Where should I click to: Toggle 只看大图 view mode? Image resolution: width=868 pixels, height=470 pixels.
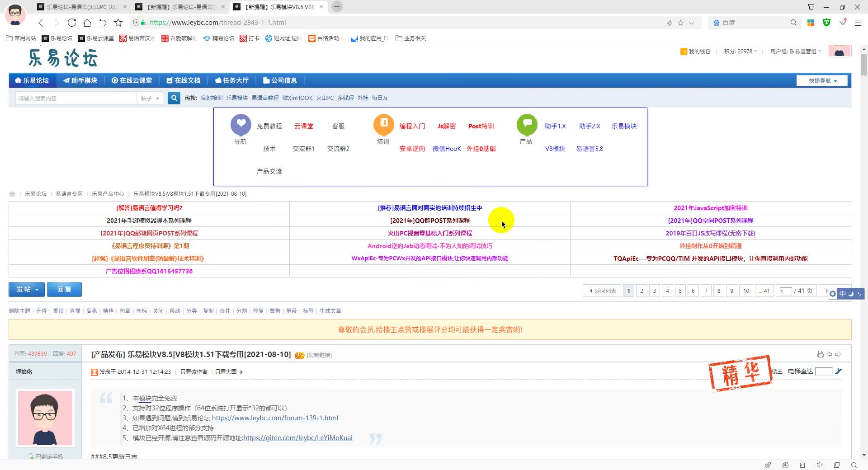pyautogui.click(x=225, y=371)
